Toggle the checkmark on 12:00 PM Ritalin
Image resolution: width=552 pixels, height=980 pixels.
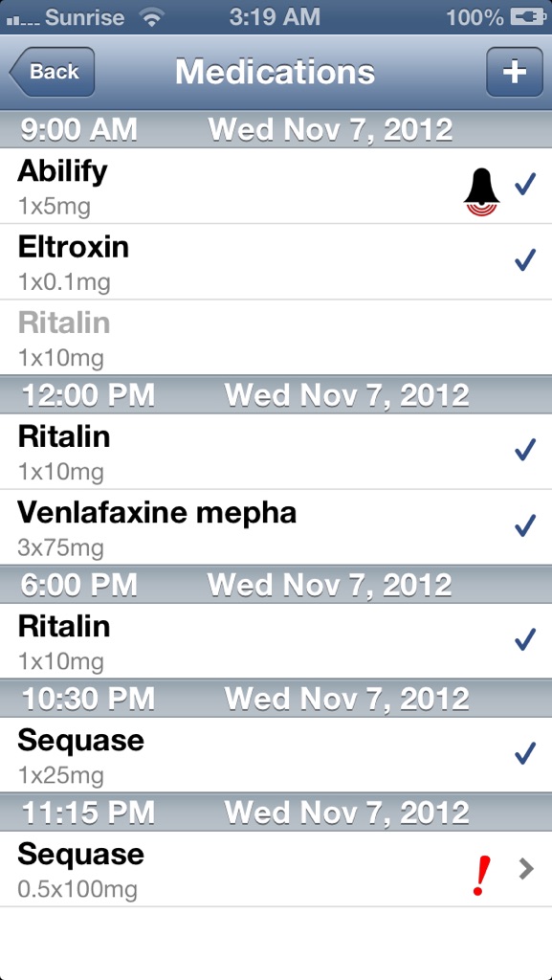pos(526,450)
